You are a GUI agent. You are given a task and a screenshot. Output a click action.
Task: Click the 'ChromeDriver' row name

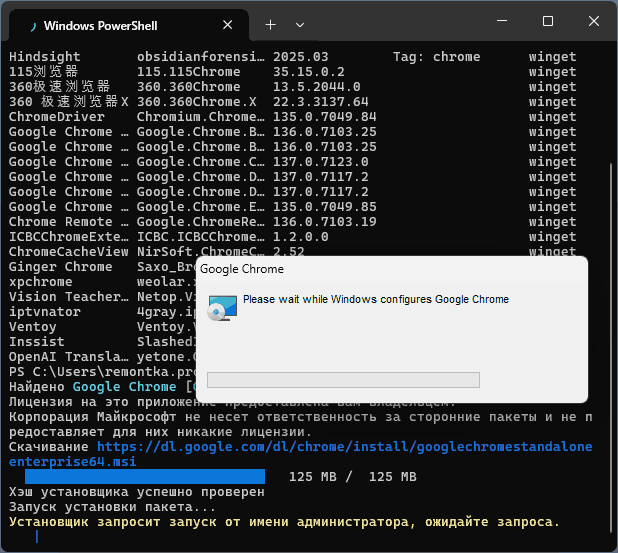(x=57, y=117)
